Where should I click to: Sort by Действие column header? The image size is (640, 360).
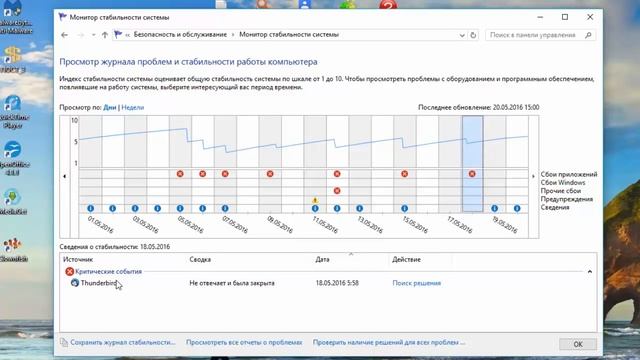(x=406, y=260)
